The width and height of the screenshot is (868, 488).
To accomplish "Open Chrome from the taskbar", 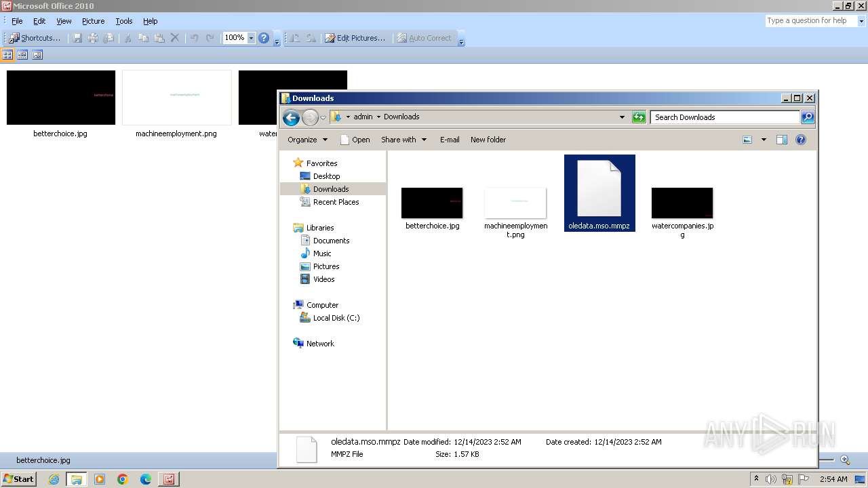I will (123, 479).
